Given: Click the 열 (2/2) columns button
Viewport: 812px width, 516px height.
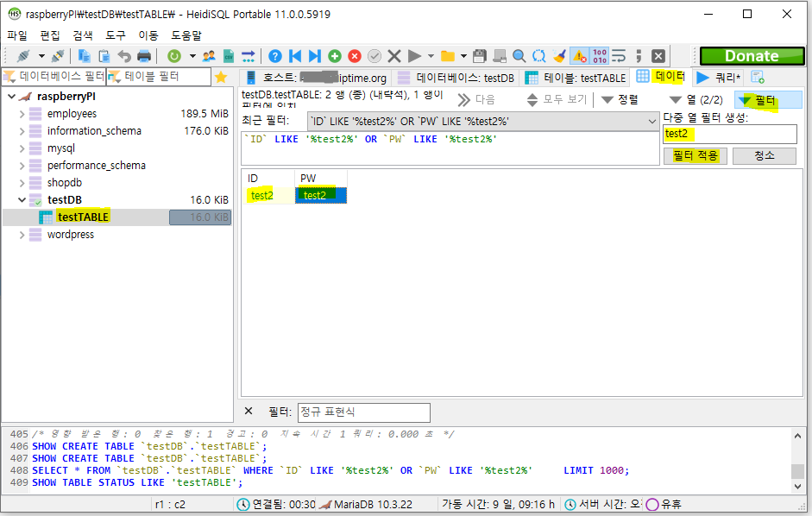Looking at the screenshot, I should point(696,100).
